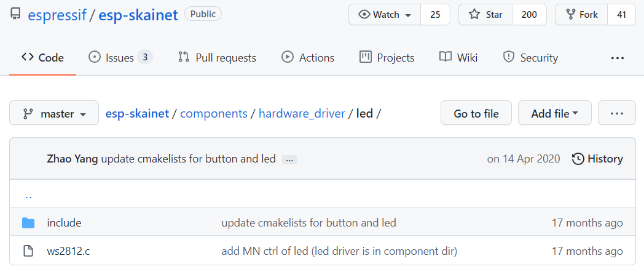Open the Add file dropdown
Viewport: 644px width, 269px height.
(554, 113)
